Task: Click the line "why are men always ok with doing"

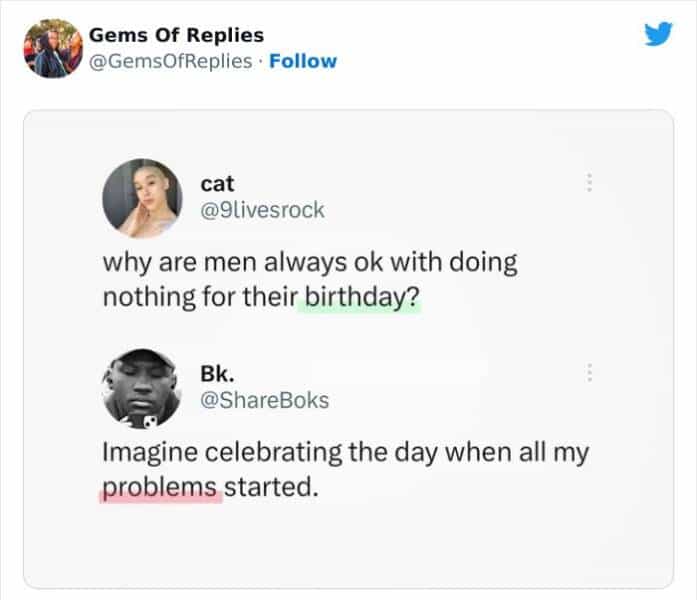Action: click(x=310, y=264)
